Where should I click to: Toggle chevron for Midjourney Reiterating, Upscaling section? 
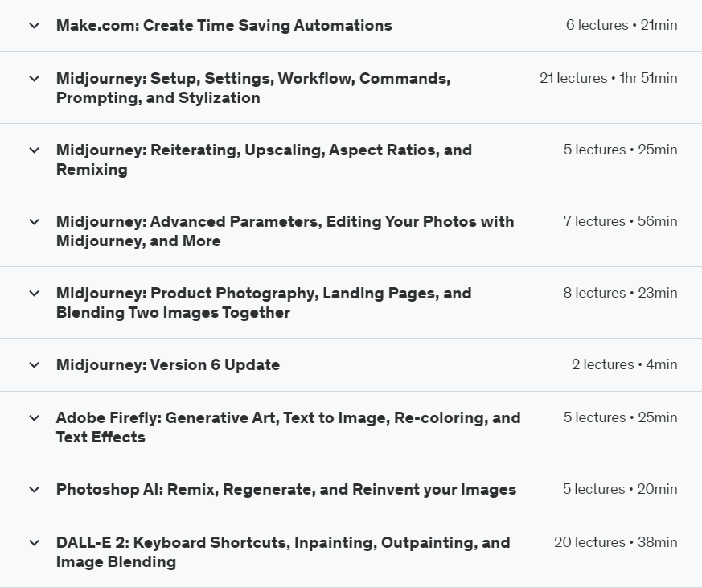[x=34, y=150]
